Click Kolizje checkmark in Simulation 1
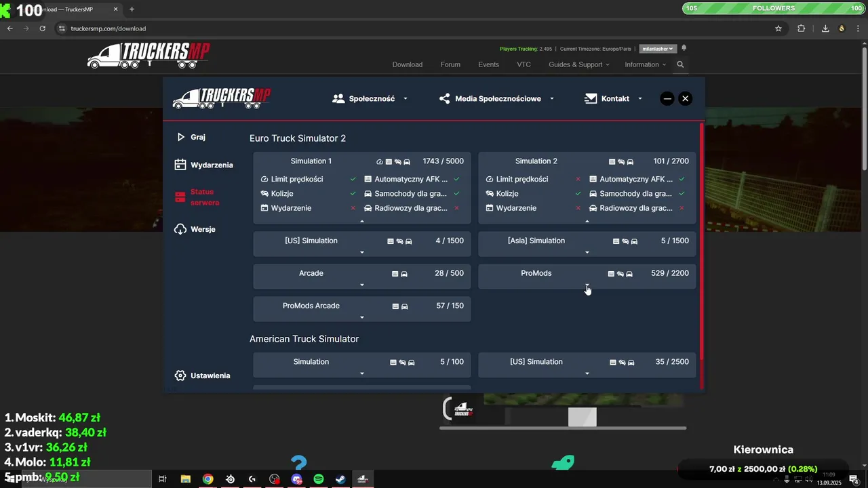Image resolution: width=868 pixels, height=488 pixels. (353, 193)
